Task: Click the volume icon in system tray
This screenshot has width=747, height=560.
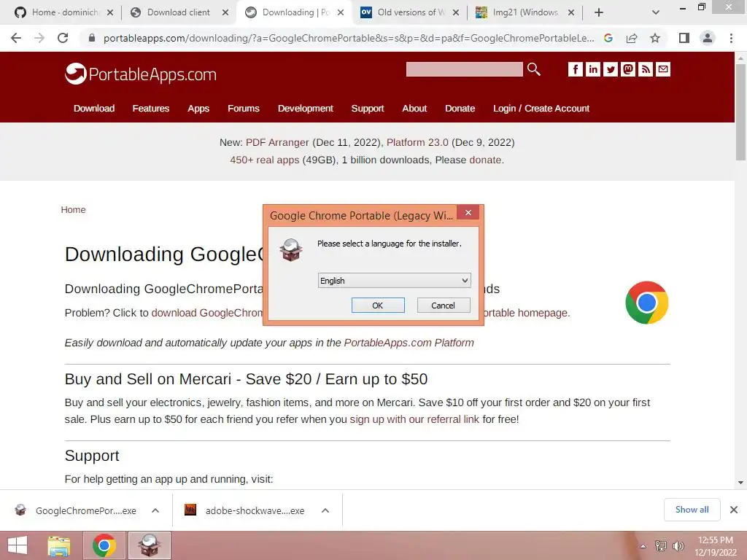Action: tap(678, 545)
